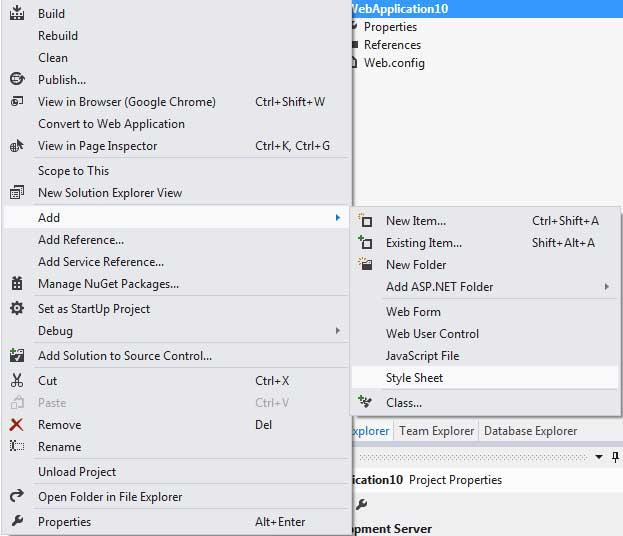This screenshot has height=536, width=623.
Task: Select the References node in project tree
Action: (392, 45)
